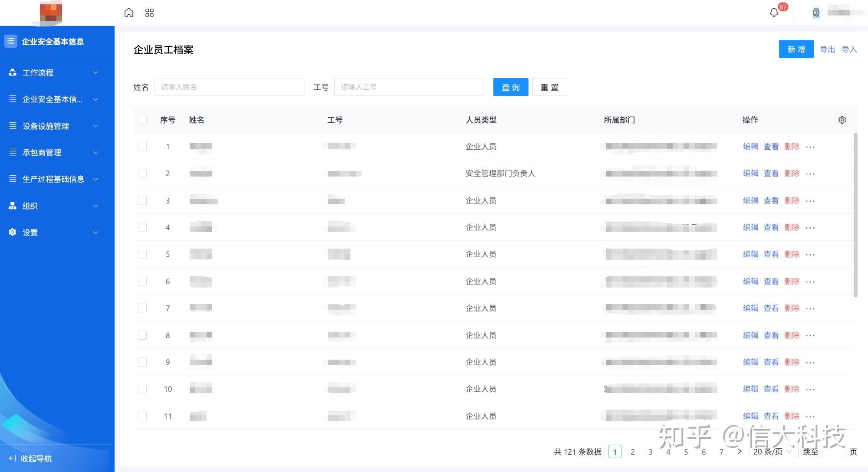The width and height of the screenshot is (868, 472).
Task: Toggle the select-all header checkbox
Action: pyautogui.click(x=142, y=120)
